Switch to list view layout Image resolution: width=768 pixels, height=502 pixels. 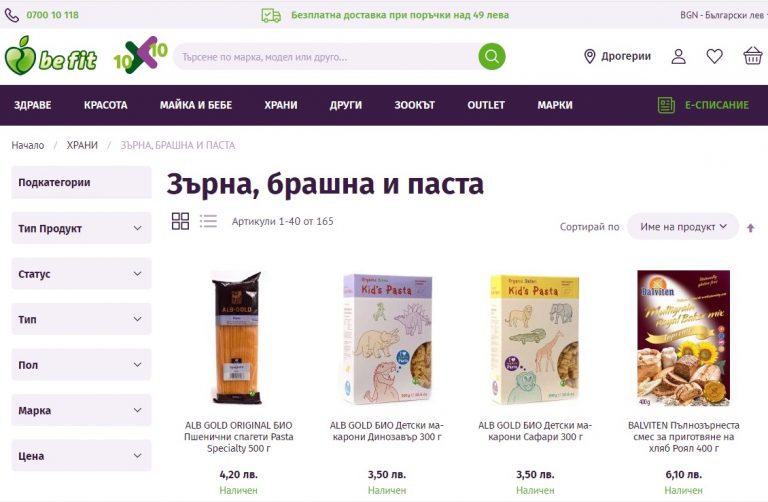point(208,221)
